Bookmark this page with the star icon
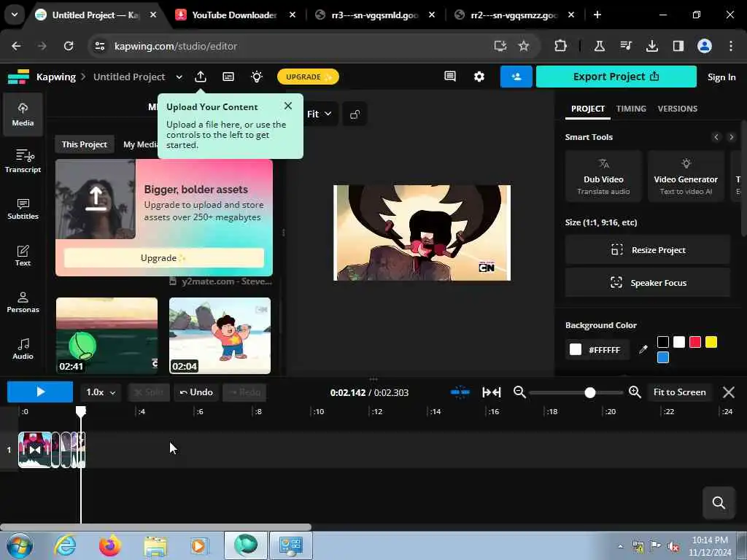 524,46
